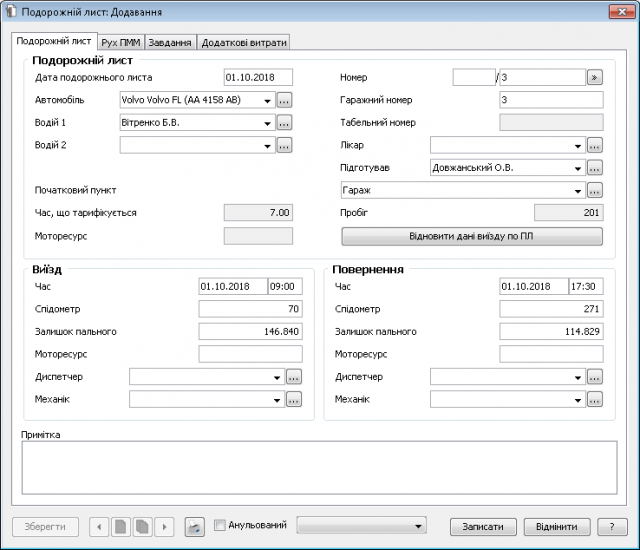Open the Автомобіль lookup ellipsis button
Screen dimensions: 640x550
[284, 100]
